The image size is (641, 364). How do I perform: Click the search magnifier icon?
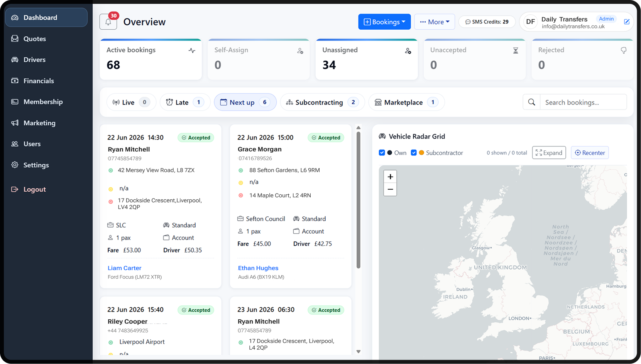[532, 102]
